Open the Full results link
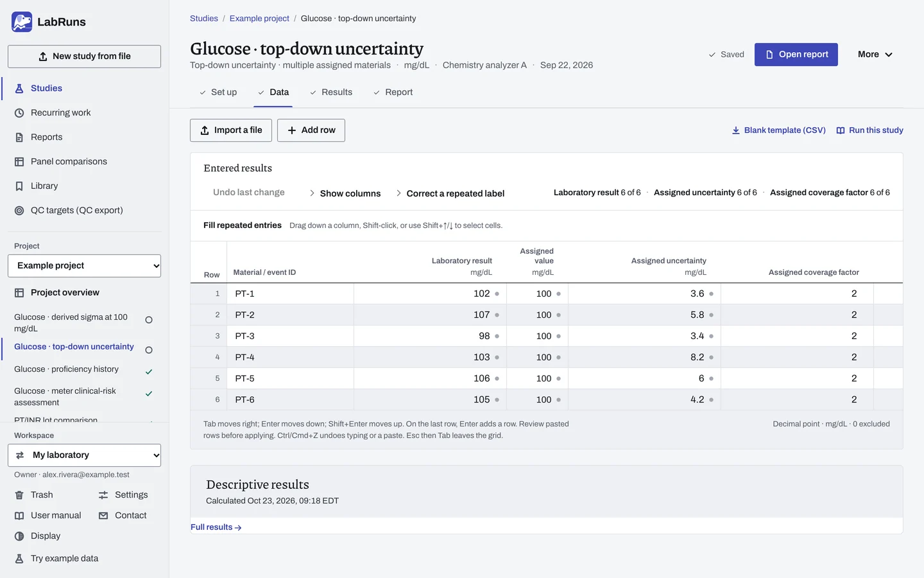The width and height of the screenshot is (924, 578). point(216,527)
